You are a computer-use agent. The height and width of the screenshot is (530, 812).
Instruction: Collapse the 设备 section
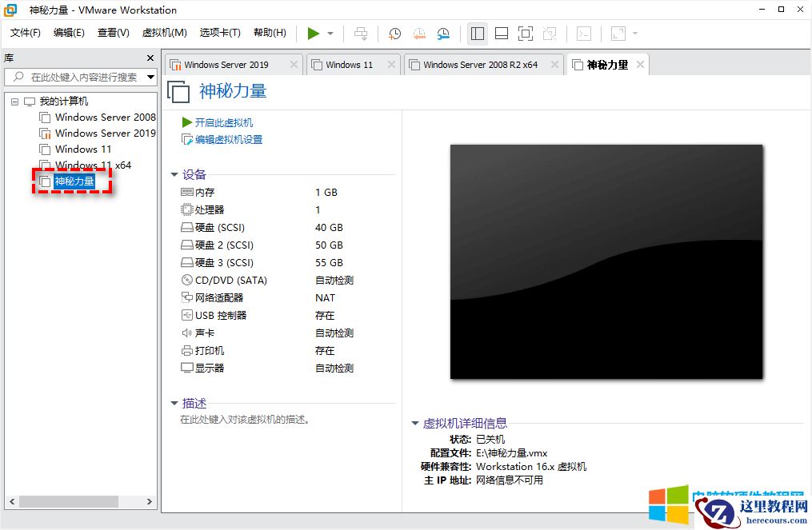pyautogui.click(x=174, y=175)
